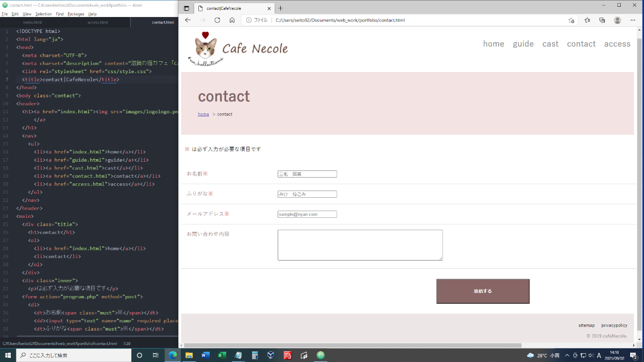
Task: Click the メールアドレス input field
Action: pos(307,214)
